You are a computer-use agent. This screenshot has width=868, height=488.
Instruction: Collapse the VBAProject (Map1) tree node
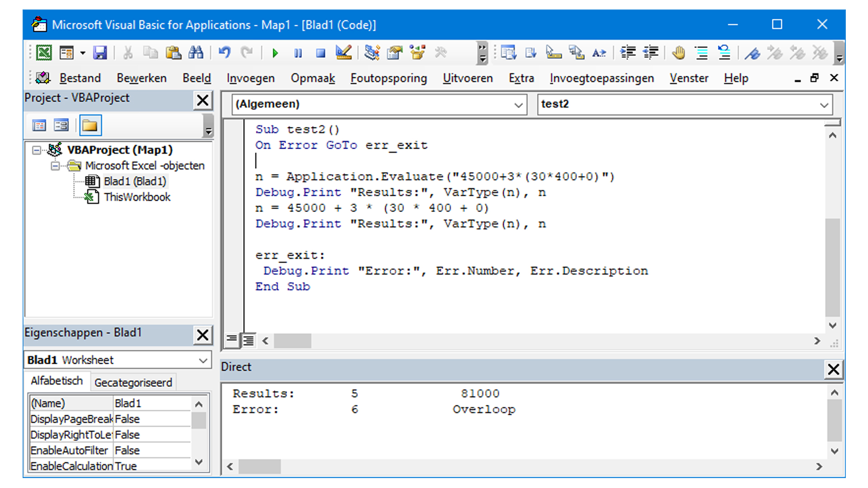tap(37, 150)
